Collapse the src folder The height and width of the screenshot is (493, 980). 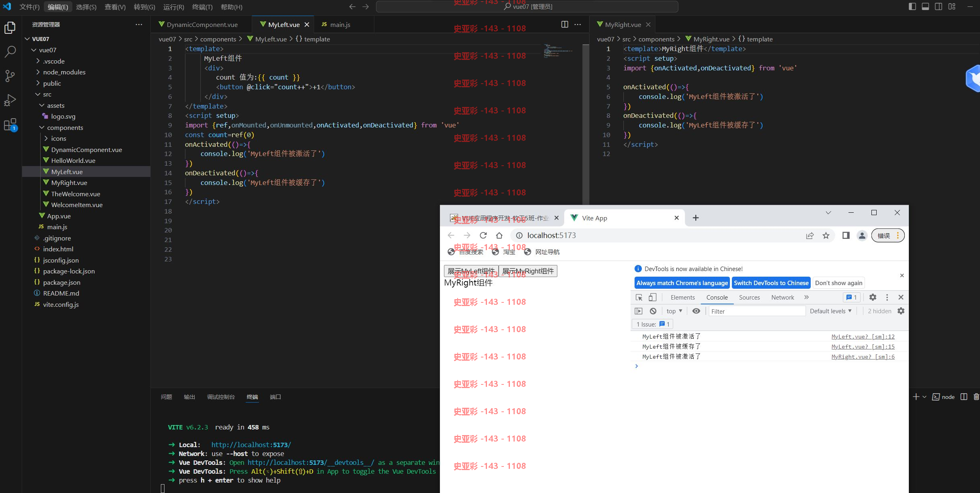(x=38, y=94)
